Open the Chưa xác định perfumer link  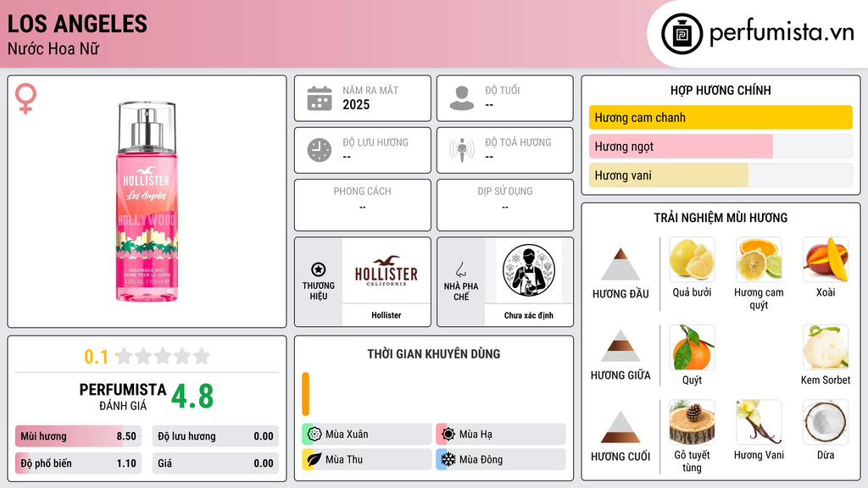529,315
